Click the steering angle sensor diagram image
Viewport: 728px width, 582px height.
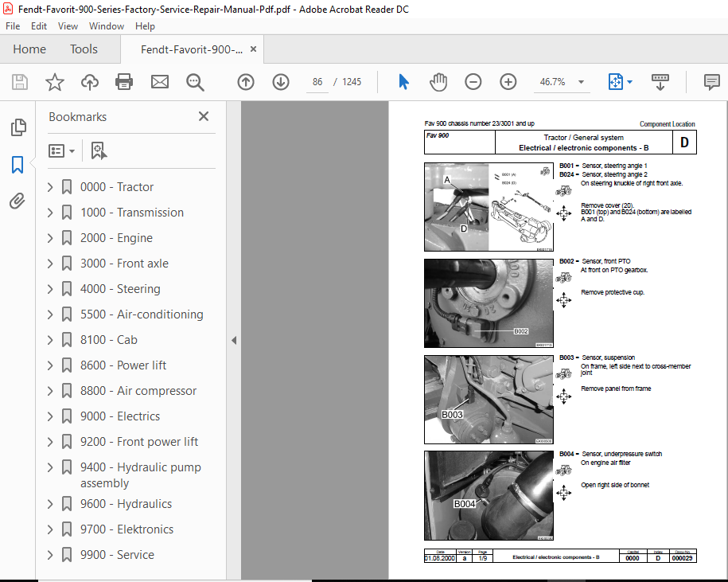[489, 207]
